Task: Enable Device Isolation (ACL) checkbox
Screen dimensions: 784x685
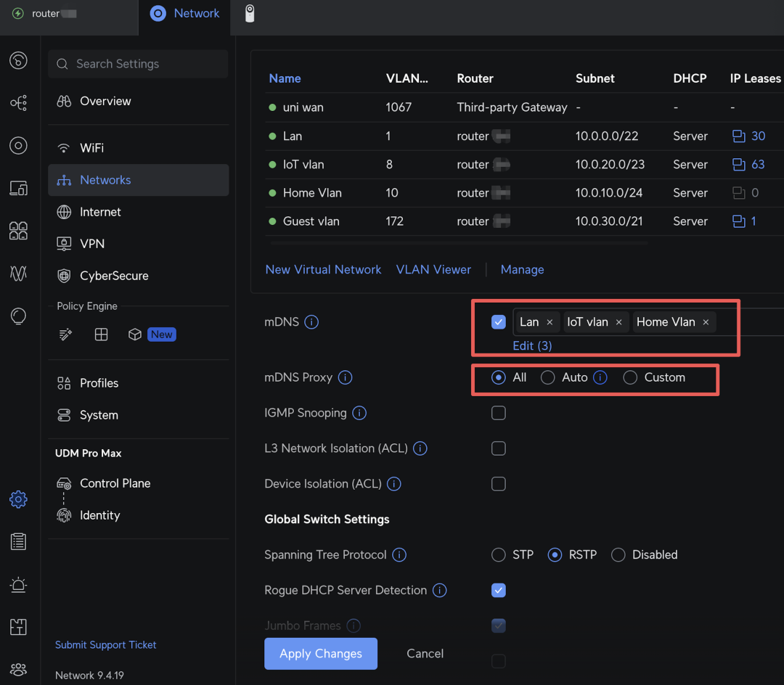Action: 499,484
